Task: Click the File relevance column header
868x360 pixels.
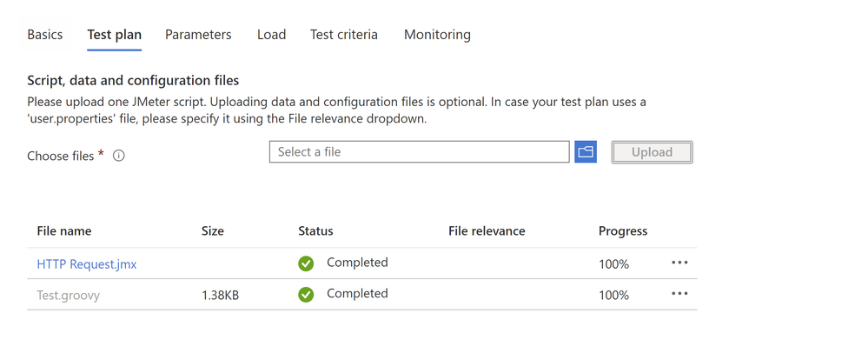Action: (487, 231)
